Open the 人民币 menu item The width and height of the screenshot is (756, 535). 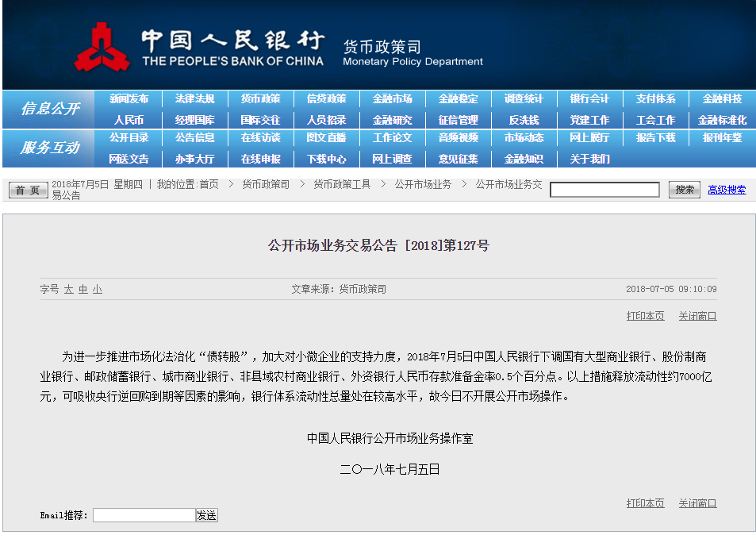tap(129, 120)
